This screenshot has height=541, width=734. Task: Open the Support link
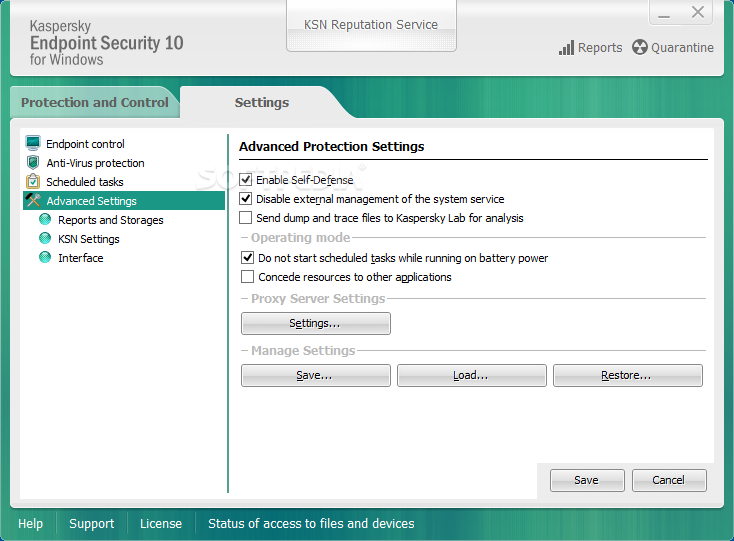[91, 524]
